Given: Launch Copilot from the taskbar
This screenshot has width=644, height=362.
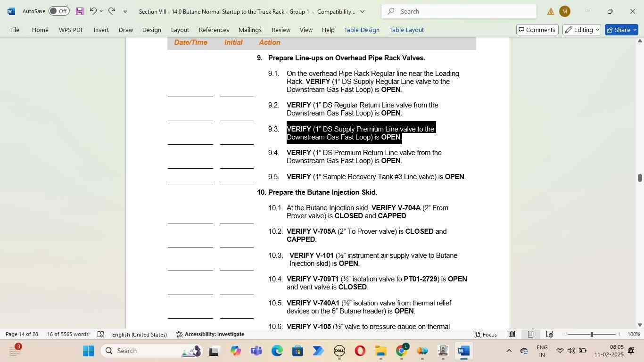Looking at the screenshot, I should [x=235, y=351].
